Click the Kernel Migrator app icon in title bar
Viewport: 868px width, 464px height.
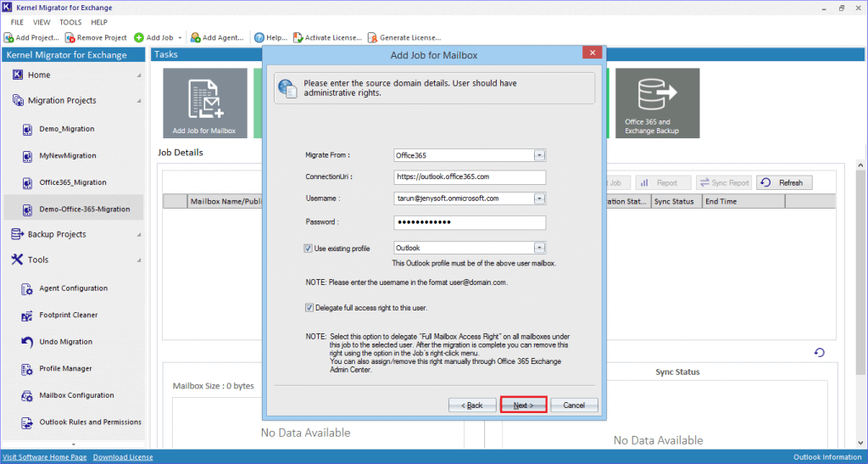pyautogui.click(x=7, y=7)
